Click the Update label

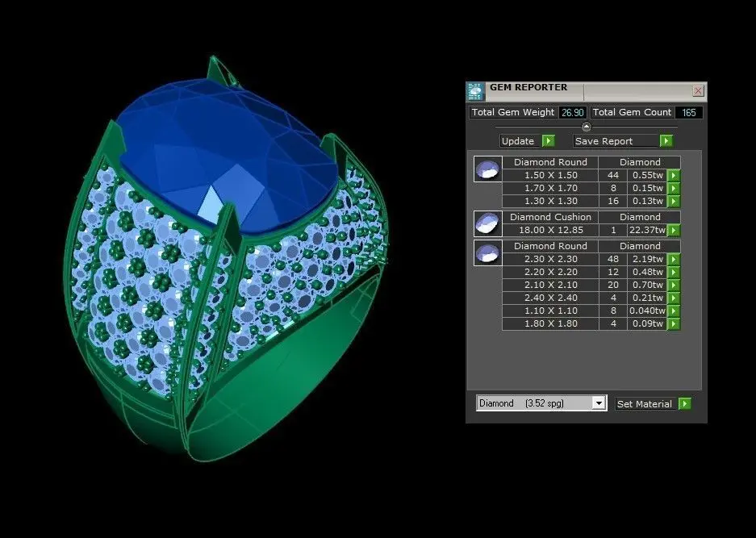pos(518,141)
